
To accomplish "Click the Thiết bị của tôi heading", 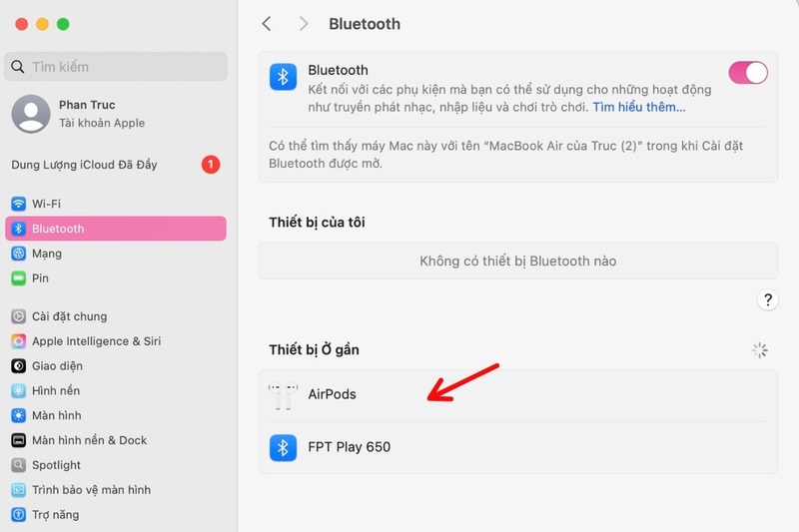I will point(317,223).
